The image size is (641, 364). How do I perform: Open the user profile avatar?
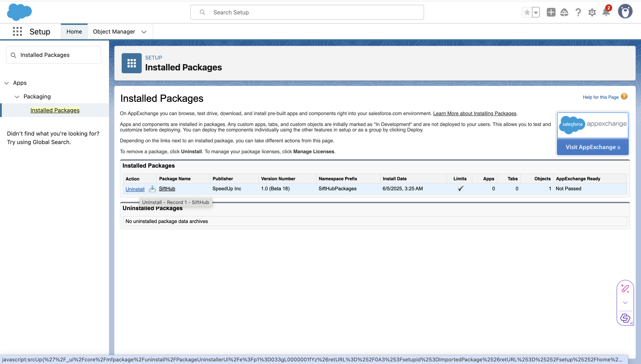(x=625, y=12)
